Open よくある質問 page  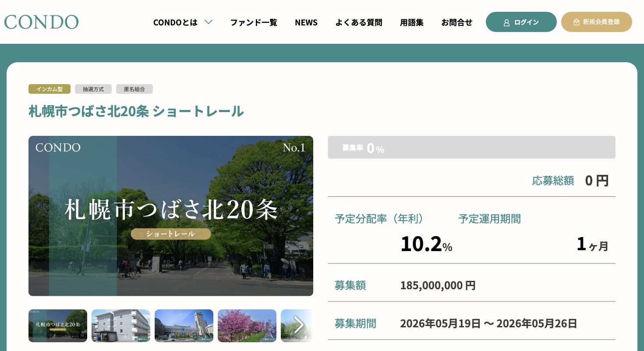coord(359,22)
